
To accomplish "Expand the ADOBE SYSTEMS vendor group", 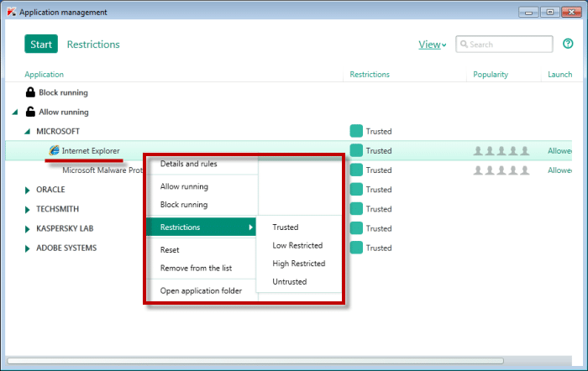I will click(x=27, y=248).
